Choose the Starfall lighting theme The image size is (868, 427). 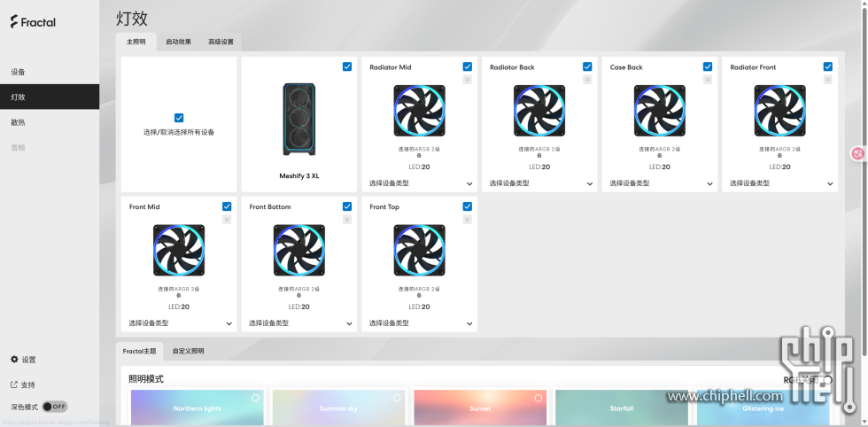621,408
